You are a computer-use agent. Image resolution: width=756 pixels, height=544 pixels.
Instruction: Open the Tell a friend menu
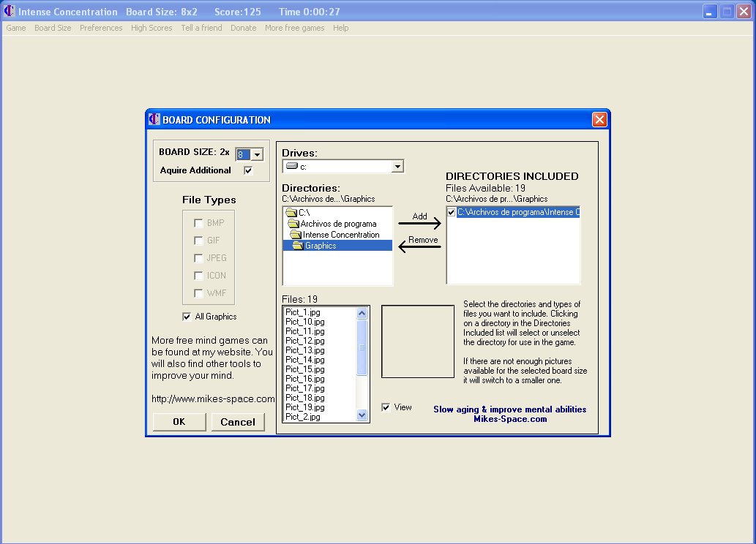[201, 28]
